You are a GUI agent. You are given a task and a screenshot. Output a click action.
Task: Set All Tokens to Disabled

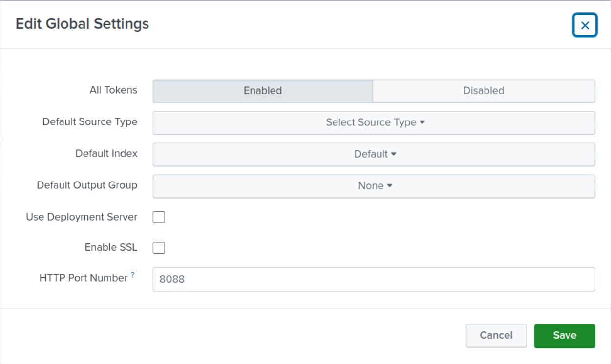pyautogui.click(x=484, y=91)
